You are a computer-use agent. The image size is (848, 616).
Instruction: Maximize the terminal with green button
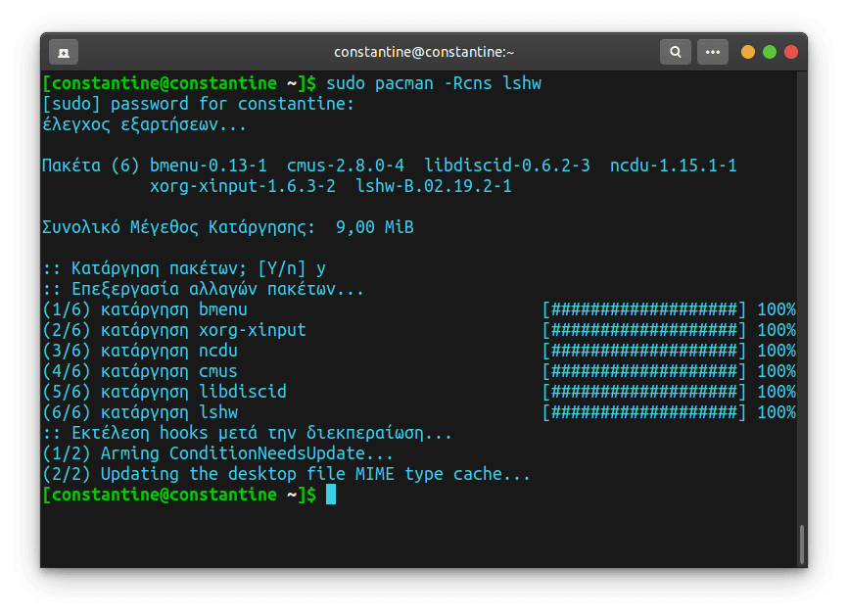click(770, 51)
